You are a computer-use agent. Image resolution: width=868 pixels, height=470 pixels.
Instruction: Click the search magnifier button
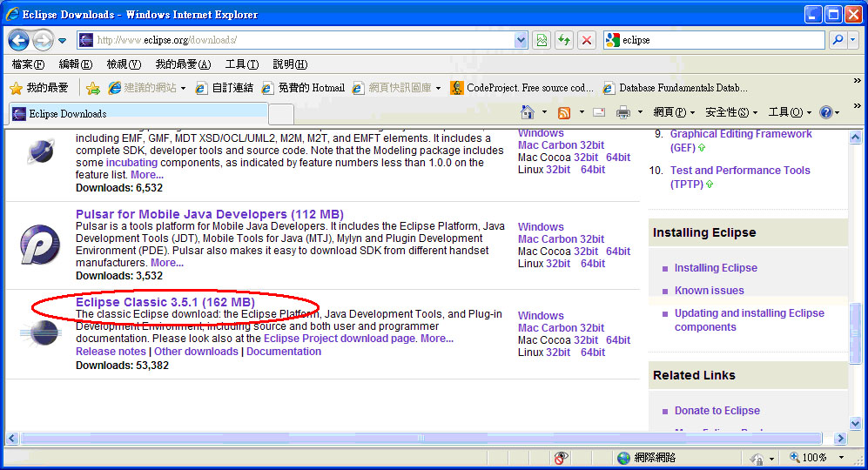click(x=838, y=40)
